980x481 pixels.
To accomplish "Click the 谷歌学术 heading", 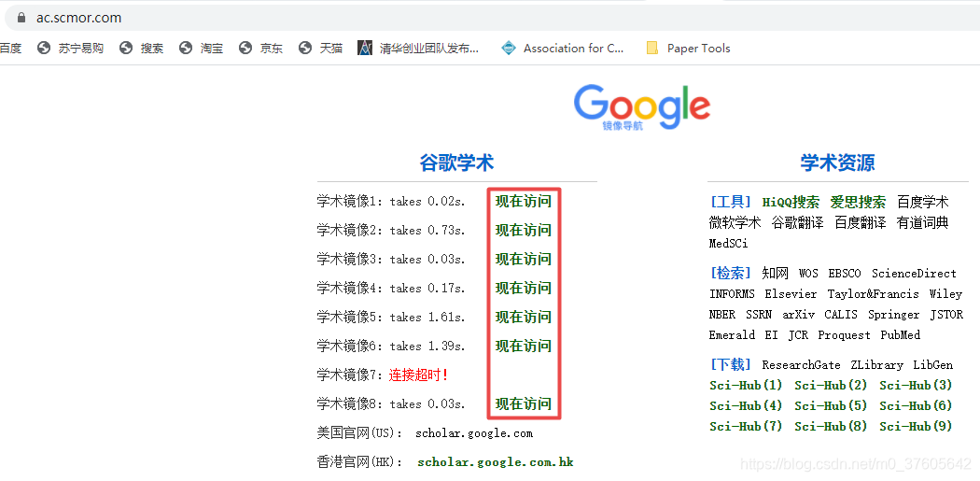I will pos(457,163).
